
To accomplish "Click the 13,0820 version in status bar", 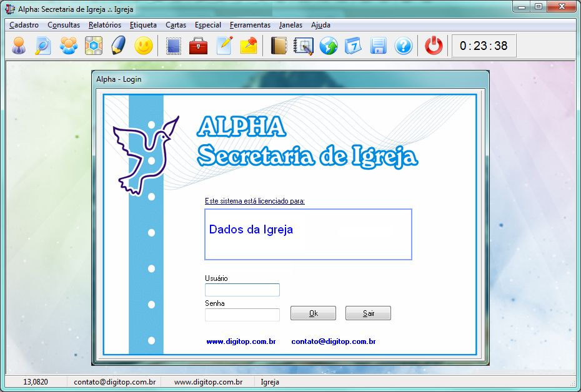I will (x=36, y=381).
